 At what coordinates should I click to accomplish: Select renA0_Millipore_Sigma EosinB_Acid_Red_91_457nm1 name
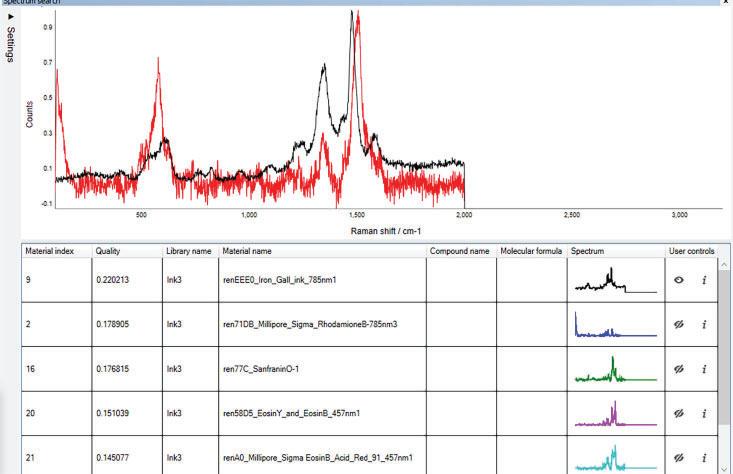318,458
